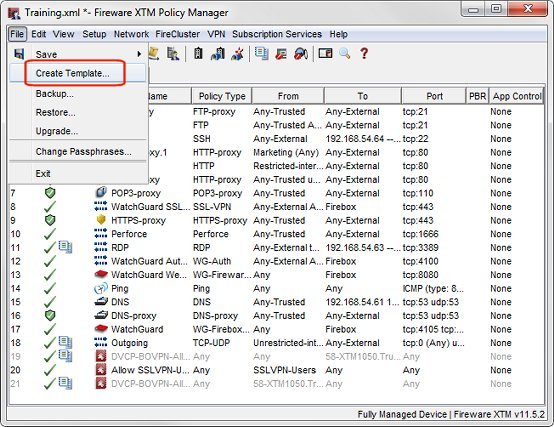
Task: Click the computer with user toolbar icon
Action: click(173, 53)
